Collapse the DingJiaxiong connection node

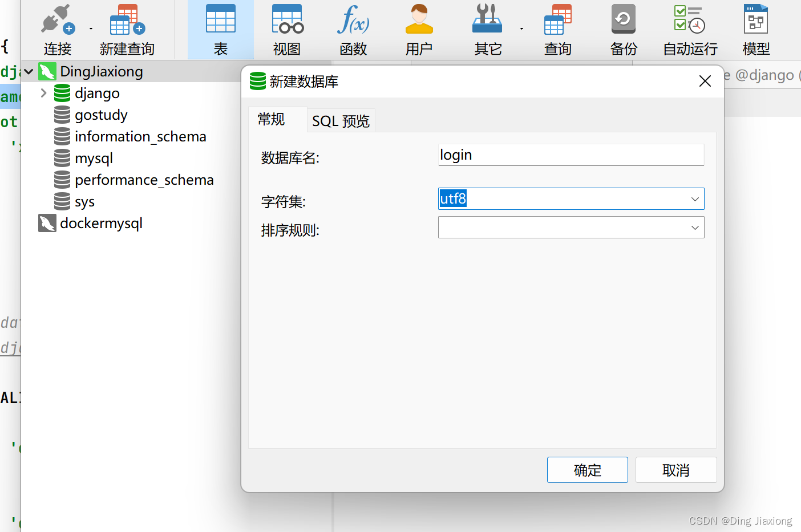[29, 72]
